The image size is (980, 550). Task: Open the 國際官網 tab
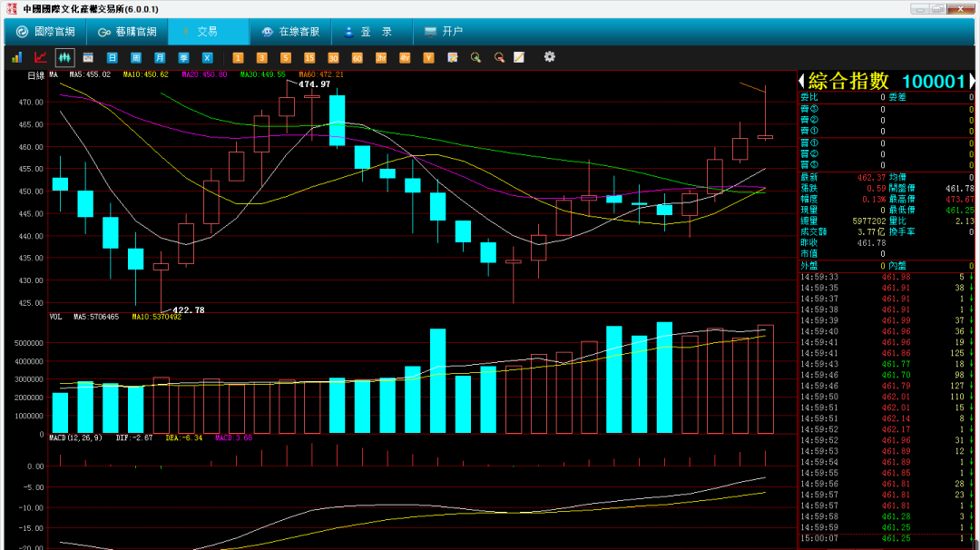coord(45,31)
